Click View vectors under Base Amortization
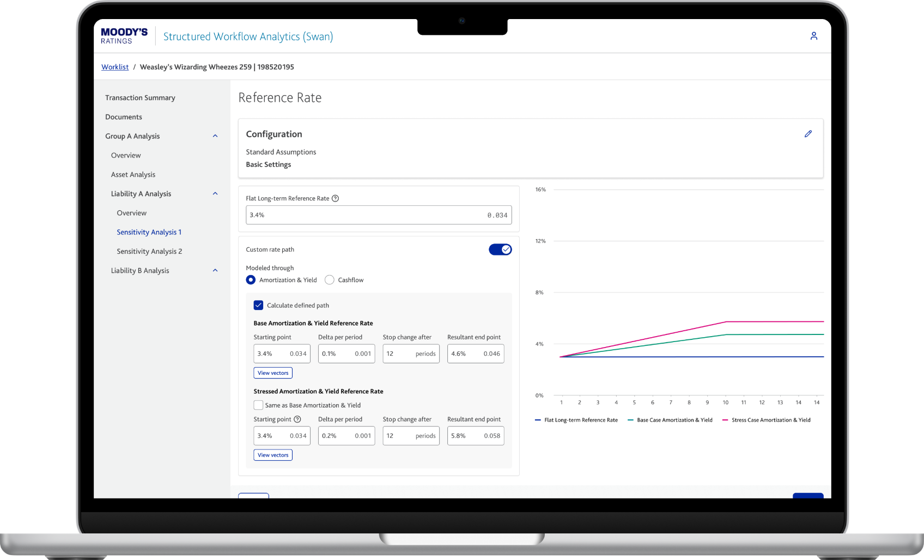Viewport: 924px width, 560px height. click(x=273, y=373)
